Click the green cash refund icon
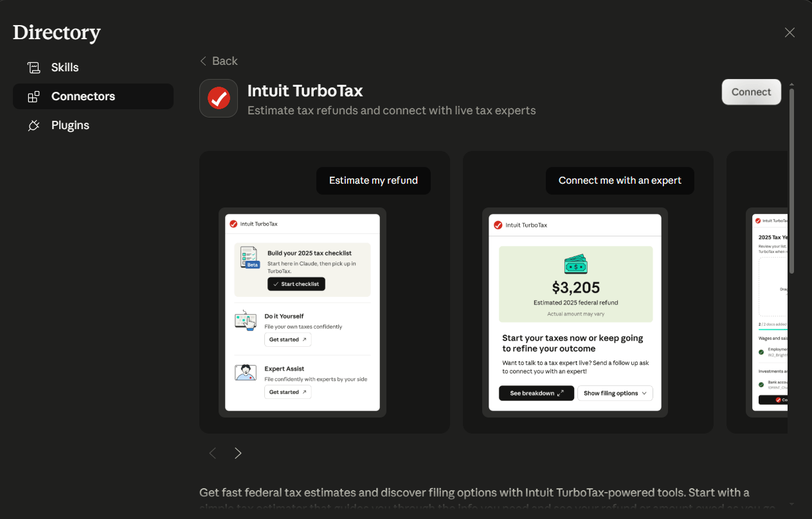This screenshot has width=812, height=519. (x=575, y=264)
